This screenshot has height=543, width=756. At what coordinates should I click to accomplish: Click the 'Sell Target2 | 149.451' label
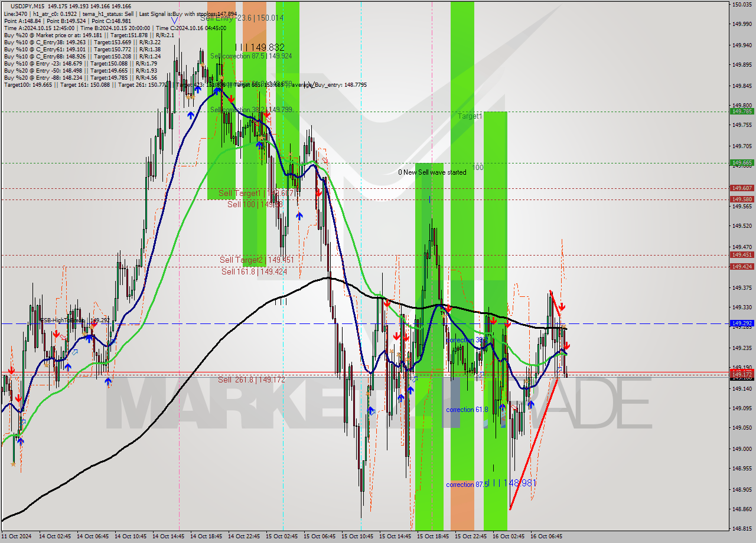[257, 260]
